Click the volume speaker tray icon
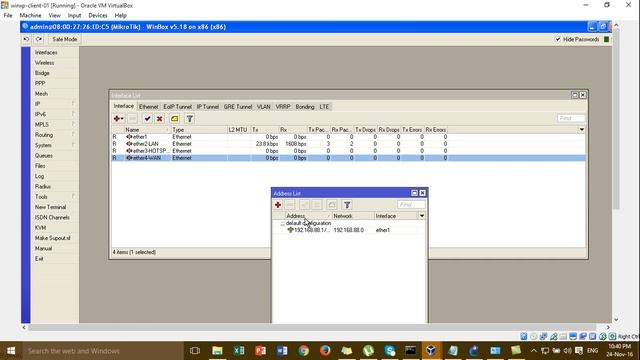Screen dimensions: 640x360 pos(567,351)
